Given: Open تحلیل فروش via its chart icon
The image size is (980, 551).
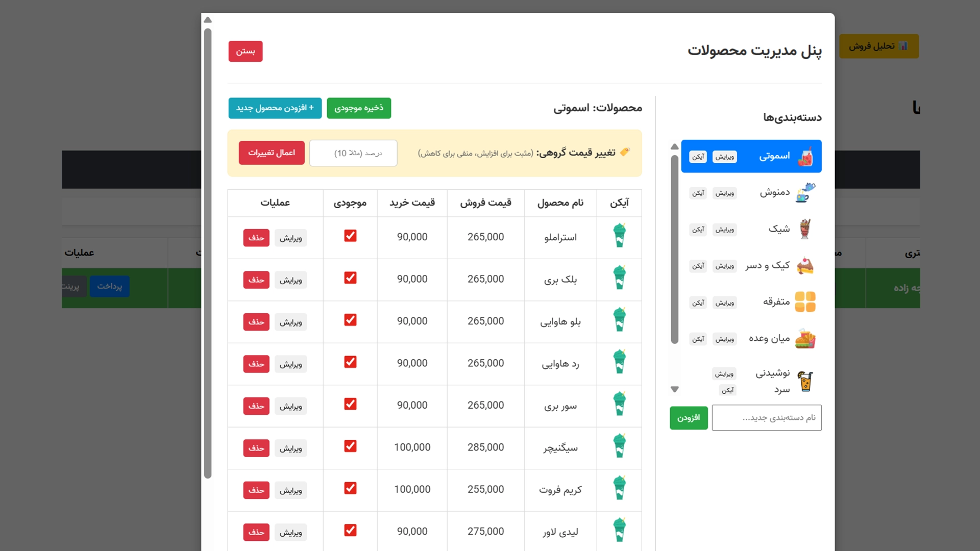Looking at the screenshot, I should 904,45.
